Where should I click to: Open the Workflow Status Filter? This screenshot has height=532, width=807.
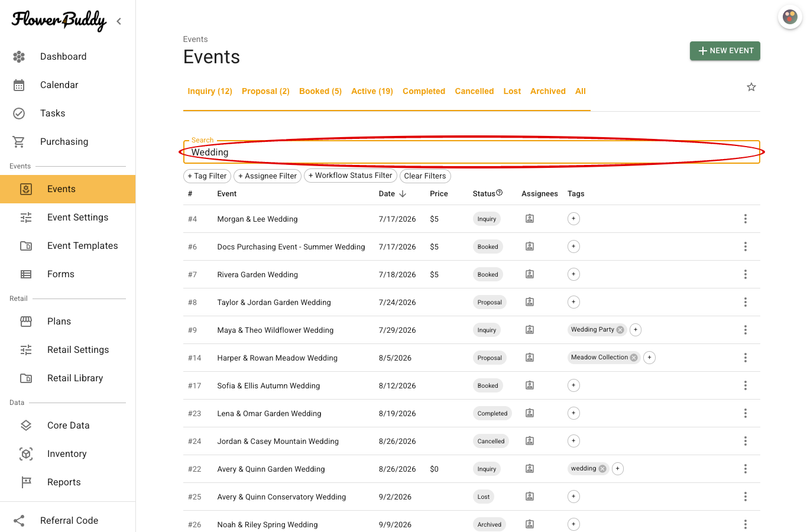[x=351, y=176]
